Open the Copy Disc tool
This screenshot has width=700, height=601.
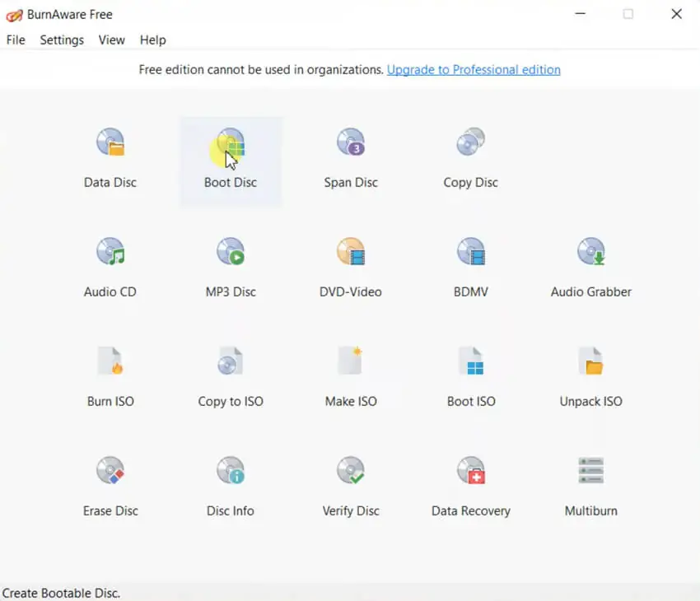470,157
